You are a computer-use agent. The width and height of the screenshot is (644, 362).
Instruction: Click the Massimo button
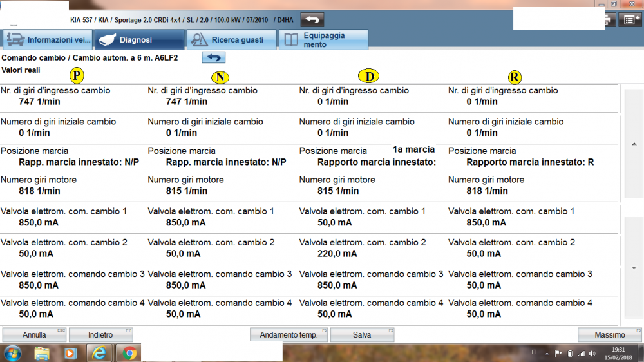609,335
